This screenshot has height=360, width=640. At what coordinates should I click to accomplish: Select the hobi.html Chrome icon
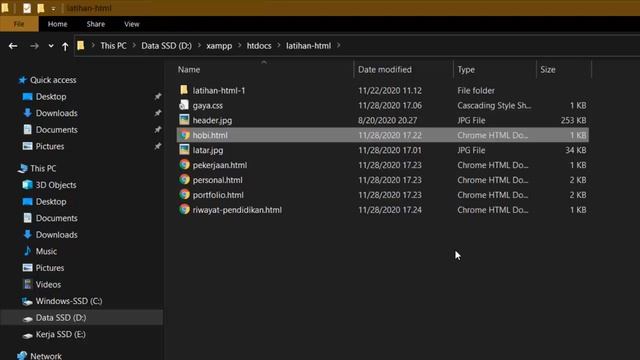pos(184,135)
